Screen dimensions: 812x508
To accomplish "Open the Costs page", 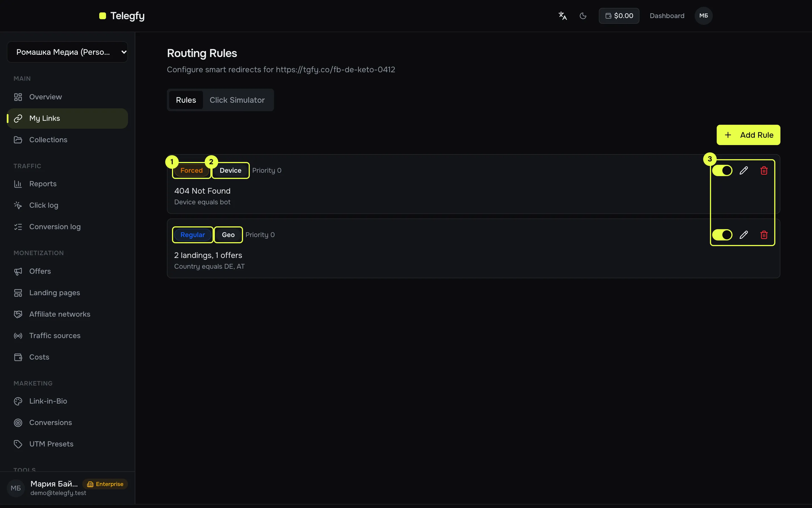I will click(67, 357).
